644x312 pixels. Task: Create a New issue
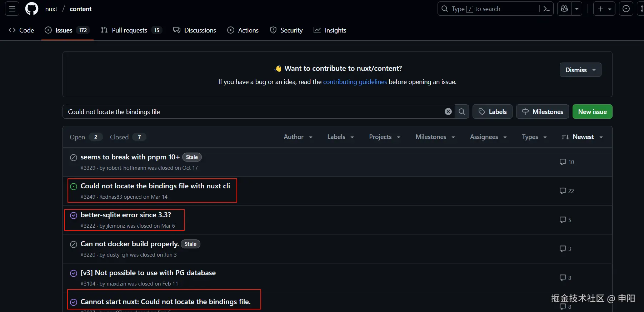pos(592,112)
